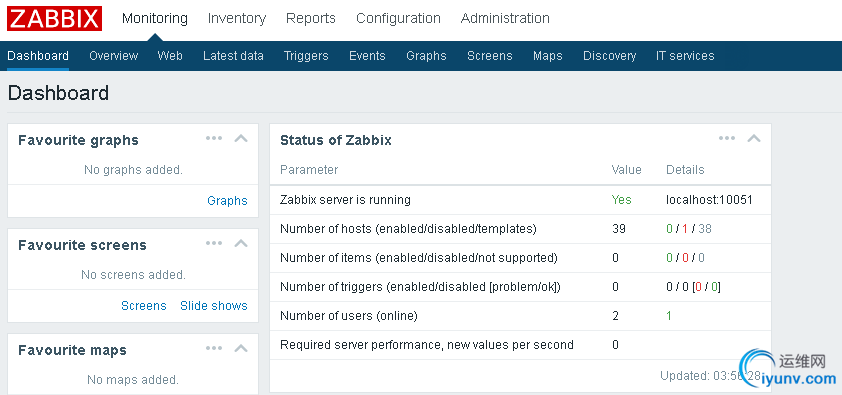
Task: Open Status of Zabbix three-dots menu
Action: (x=727, y=138)
